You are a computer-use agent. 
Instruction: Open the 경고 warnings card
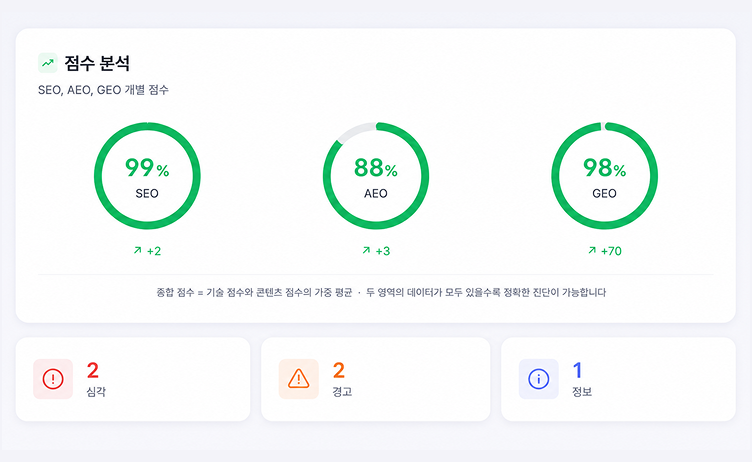pyautogui.click(x=376, y=379)
